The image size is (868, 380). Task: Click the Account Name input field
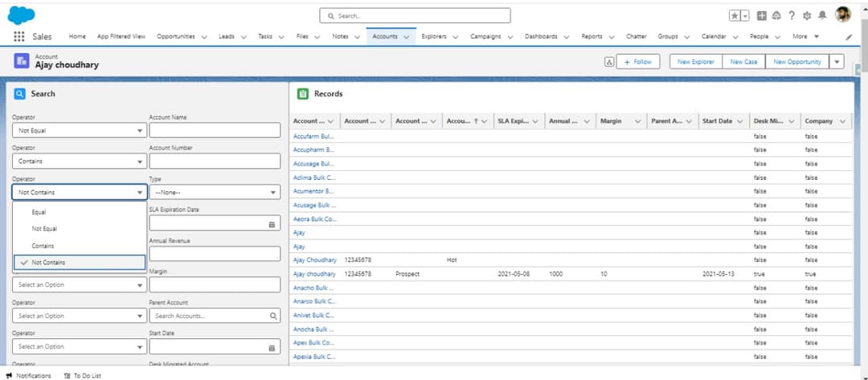click(x=215, y=130)
